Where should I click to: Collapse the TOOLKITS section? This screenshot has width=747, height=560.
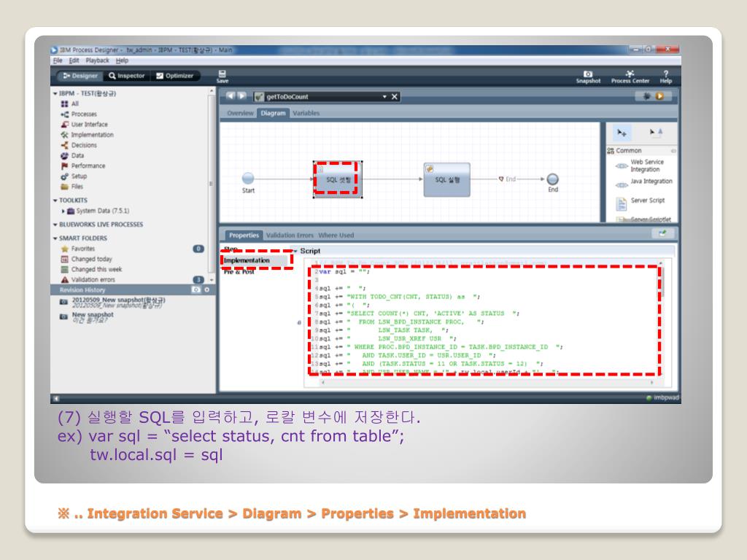[55, 201]
